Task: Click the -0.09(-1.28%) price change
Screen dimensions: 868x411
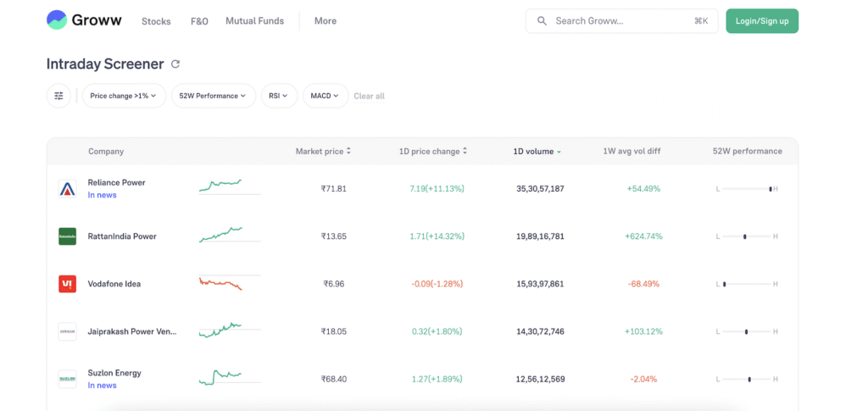Action: point(437,284)
